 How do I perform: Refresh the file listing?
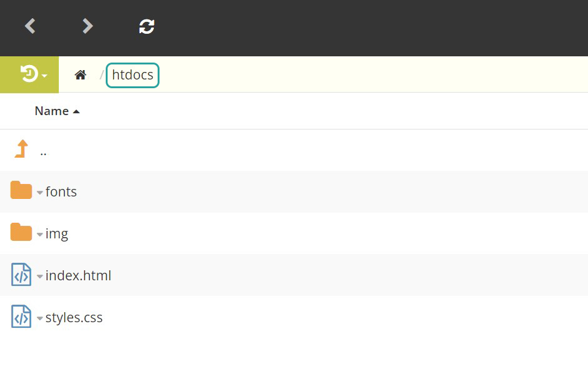coord(146,26)
